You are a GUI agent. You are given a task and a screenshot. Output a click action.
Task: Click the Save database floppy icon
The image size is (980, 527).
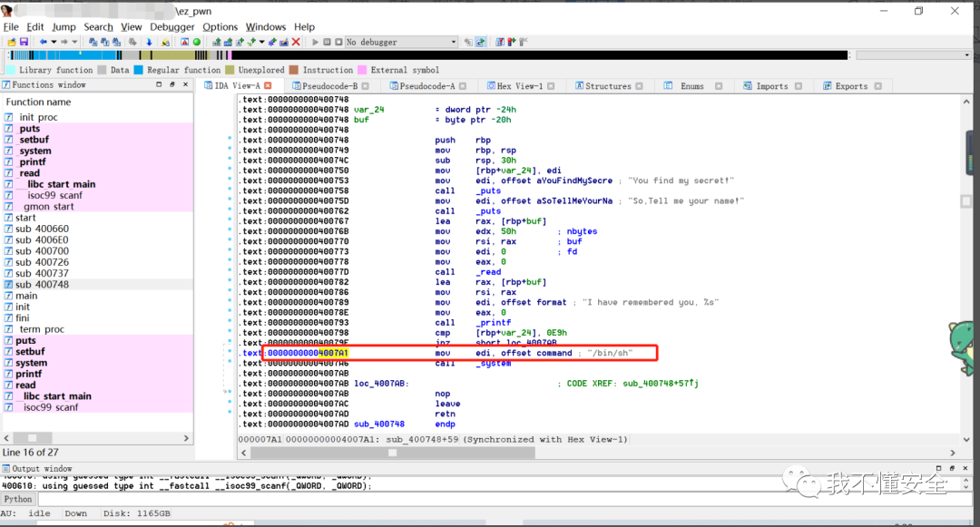pos(24,42)
